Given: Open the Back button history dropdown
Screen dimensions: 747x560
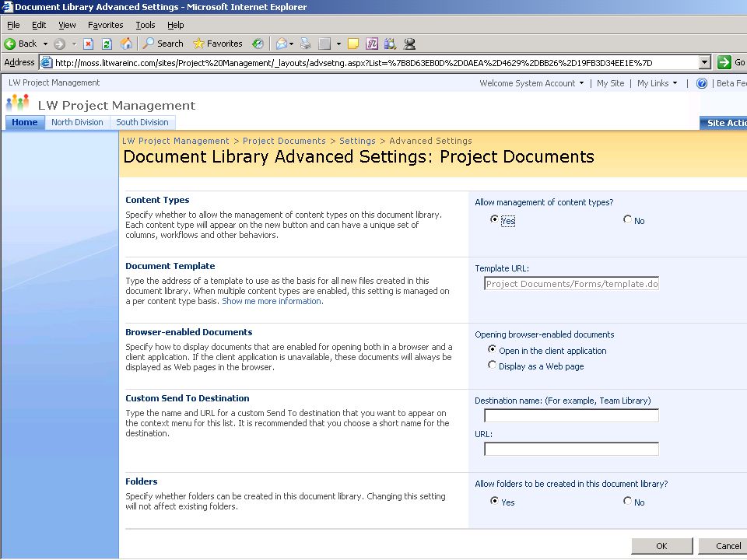Looking at the screenshot, I should coord(45,44).
